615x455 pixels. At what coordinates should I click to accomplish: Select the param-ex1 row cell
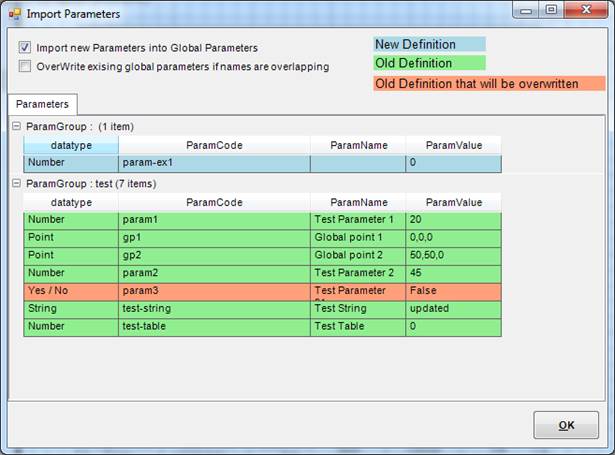coord(214,164)
